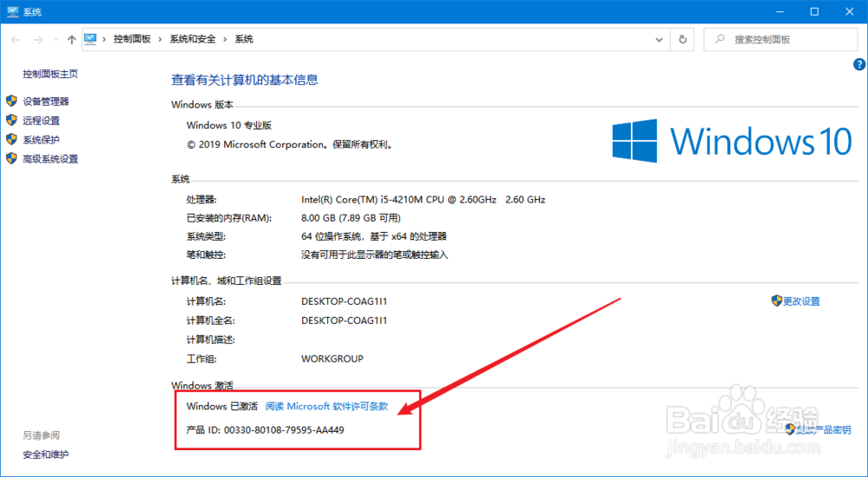Refresh the control panel page
Viewport: 868px width, 477px height.
point(682,39)
